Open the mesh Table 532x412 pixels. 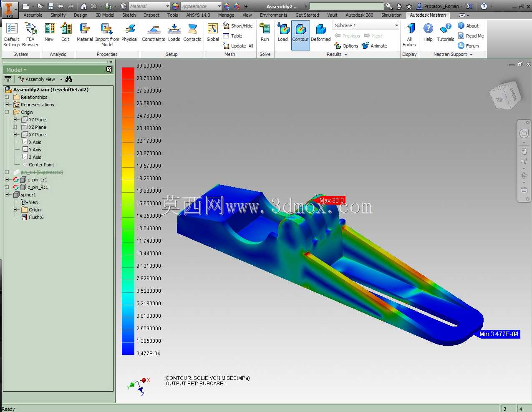(233, 36)
